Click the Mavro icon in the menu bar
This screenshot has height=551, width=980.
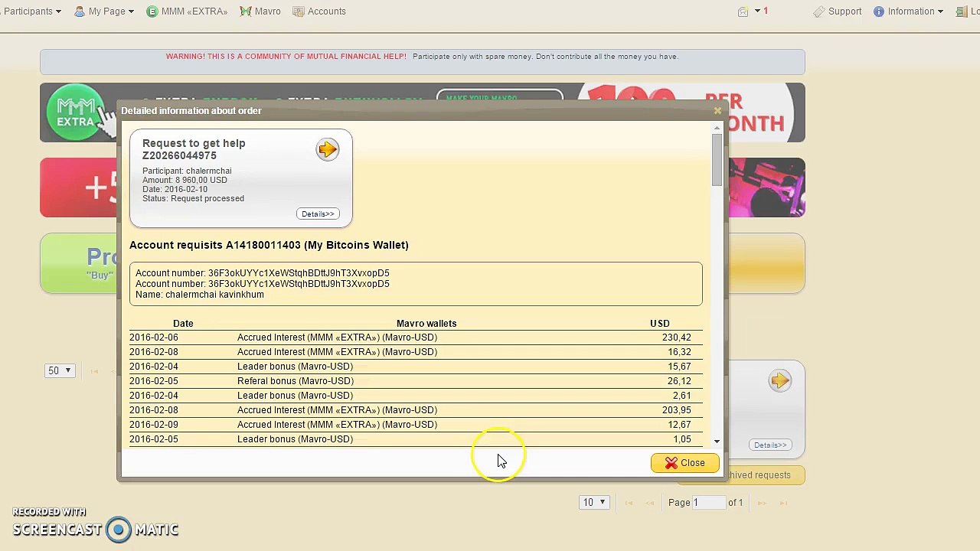[246, 11]
